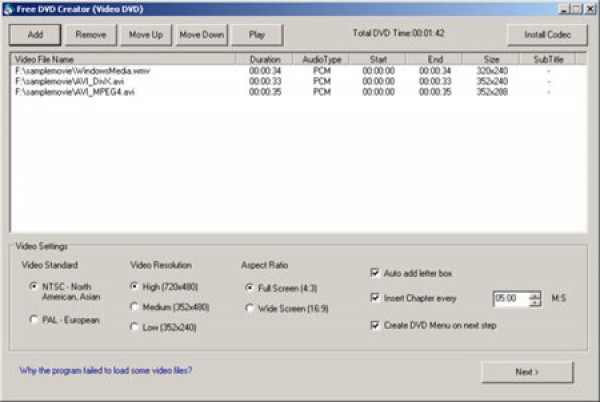Open the failed to load video files link
This screenshot has width=600, height=402.
tap(106, 370)
